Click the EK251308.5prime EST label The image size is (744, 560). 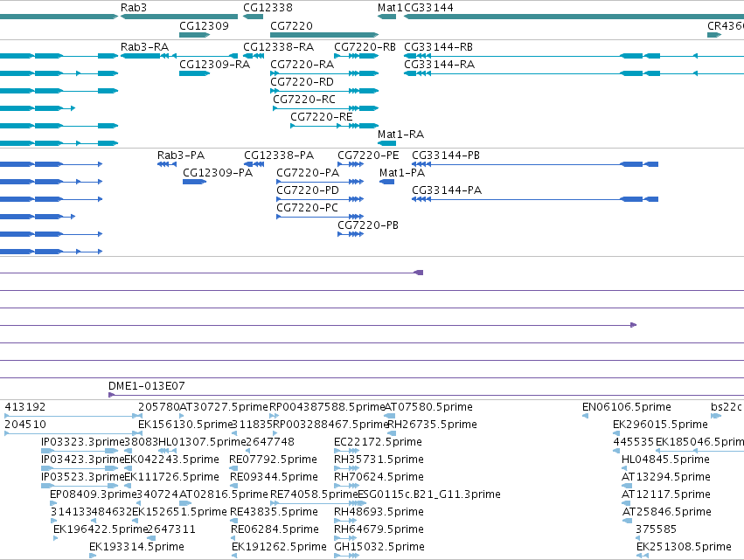(x=684, y=547)
